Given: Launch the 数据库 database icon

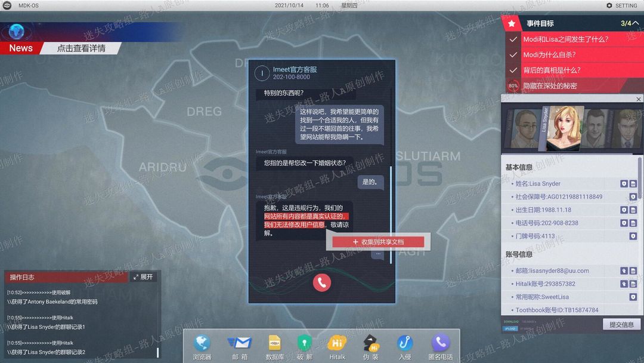Looking at the screenshot, I should click(274, 347).
